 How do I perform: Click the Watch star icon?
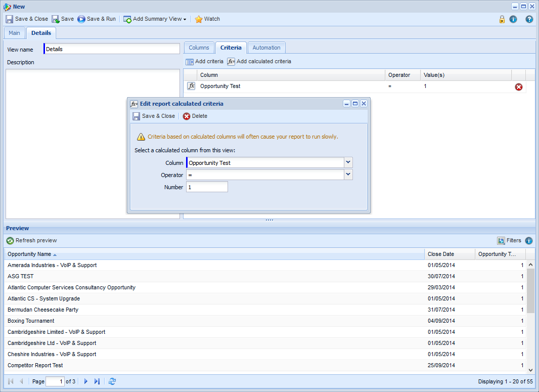click(199, 19)
